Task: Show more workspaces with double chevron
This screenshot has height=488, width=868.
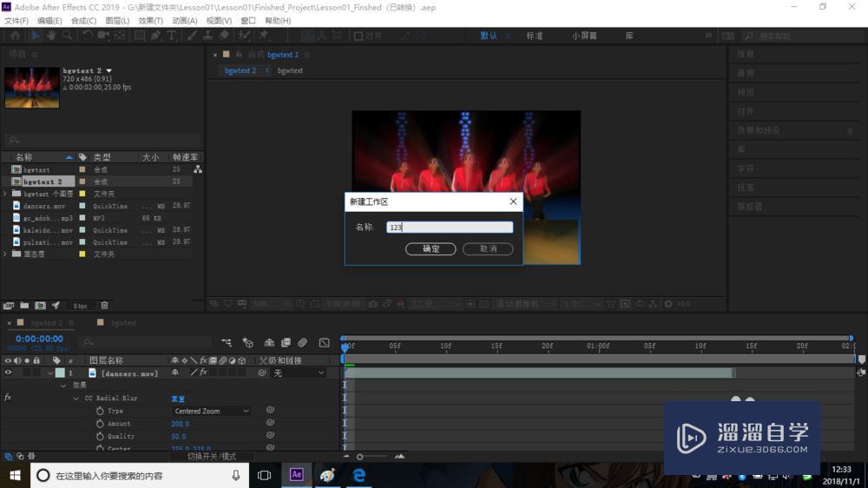Action: coord(708,36)
